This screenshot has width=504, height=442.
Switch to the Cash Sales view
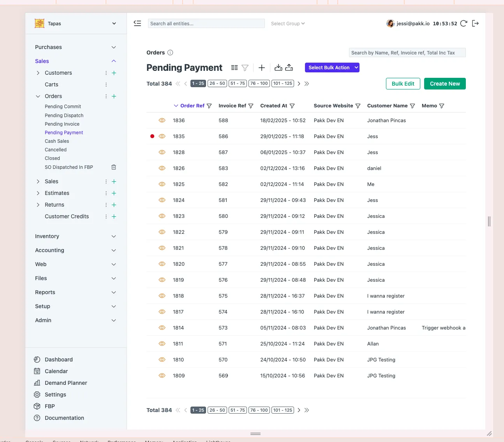(57, 141)
